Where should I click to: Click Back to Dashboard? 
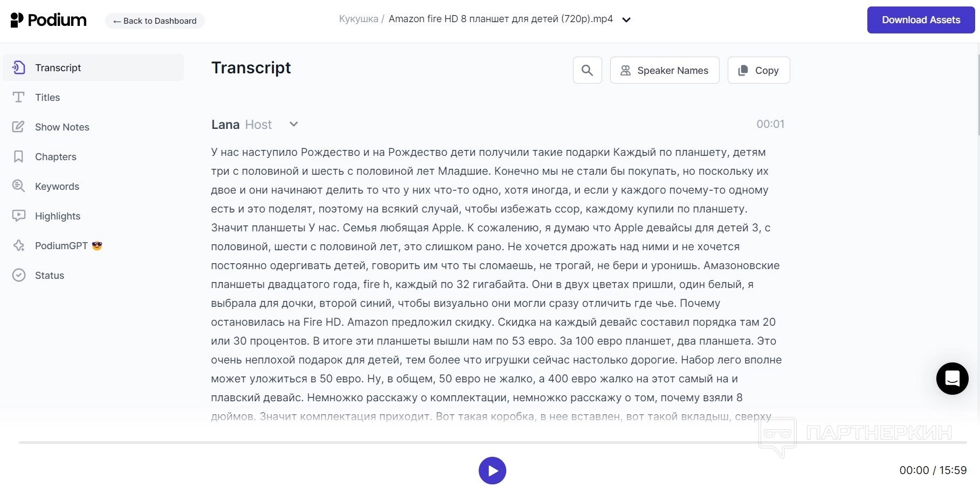(155, 20)
